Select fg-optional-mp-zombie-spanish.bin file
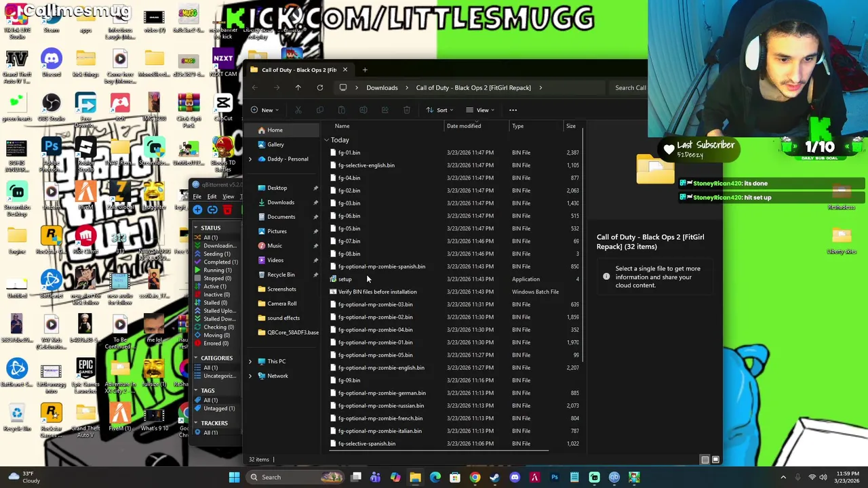 381,266
